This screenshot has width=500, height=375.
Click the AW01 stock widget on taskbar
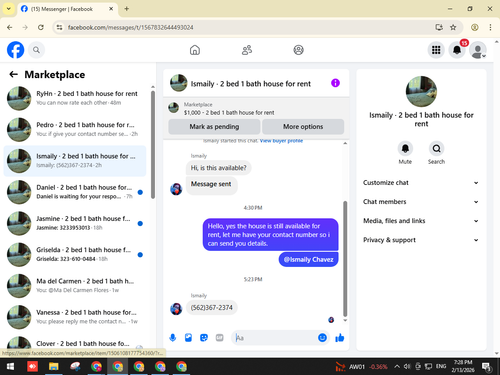coord(361,367)
